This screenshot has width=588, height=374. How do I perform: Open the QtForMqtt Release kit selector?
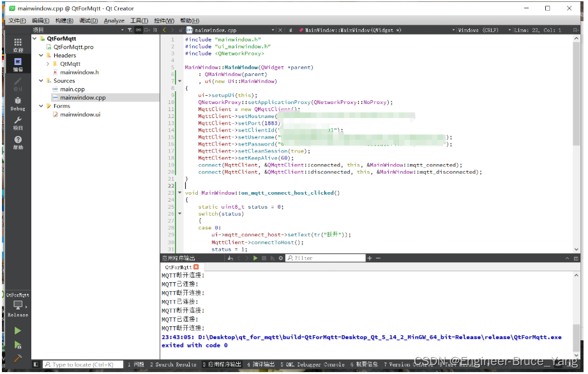pos(18,304)
